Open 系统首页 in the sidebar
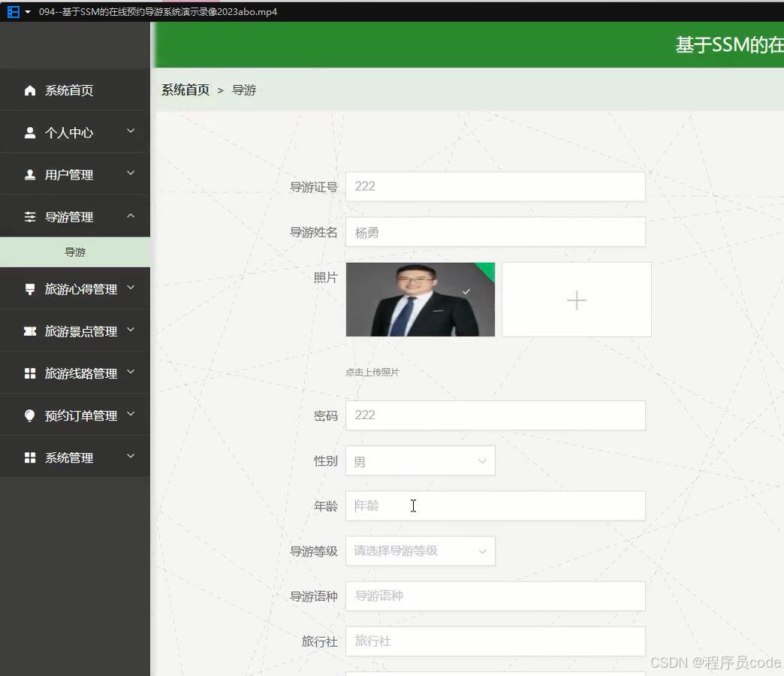This screenshot has height=676, width=784. [x=75, y=90]
